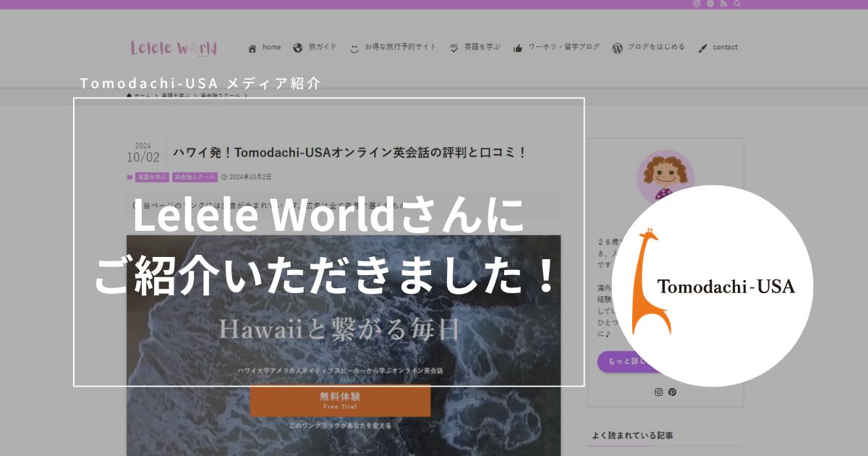Click the ホーム breadcrumb link

click(x=139, y=96)
